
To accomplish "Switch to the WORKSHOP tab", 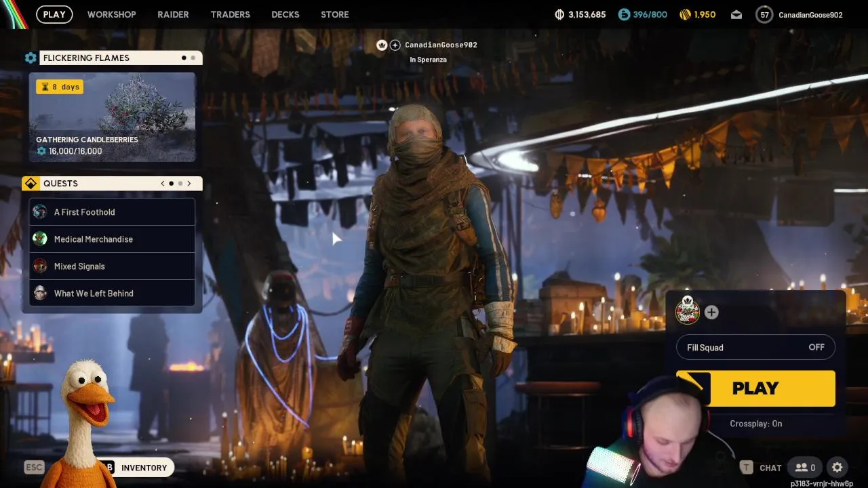I will click(x=111, y=14).
